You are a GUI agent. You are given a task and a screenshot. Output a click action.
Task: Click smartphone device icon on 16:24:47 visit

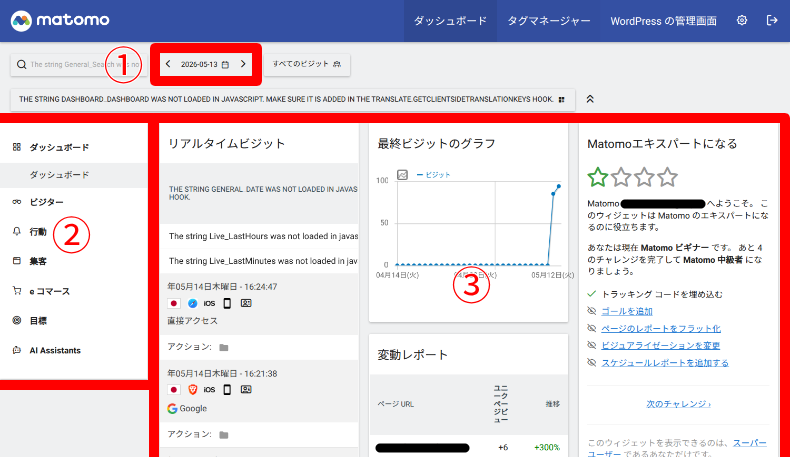[x=227, y=303]
